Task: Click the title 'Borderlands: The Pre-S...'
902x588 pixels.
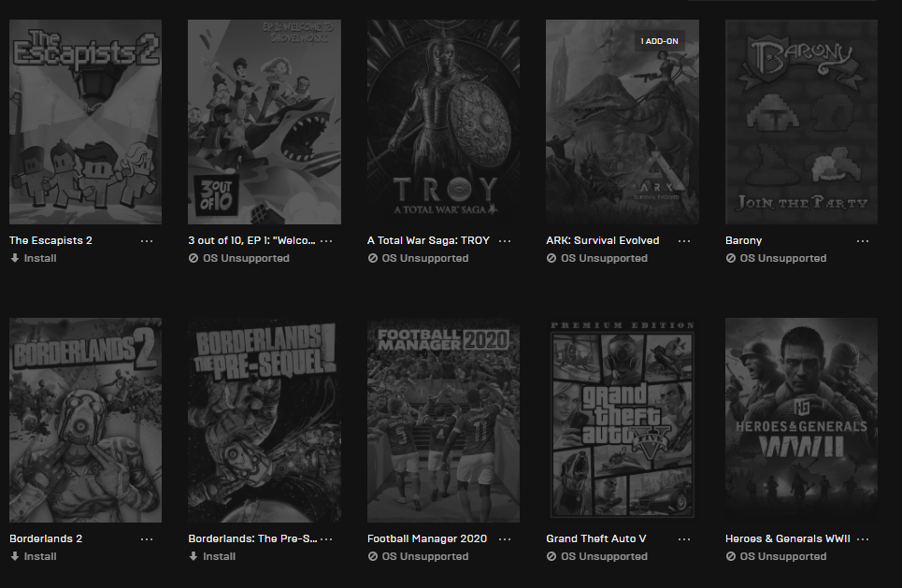Action: click(x=252, y=538)
